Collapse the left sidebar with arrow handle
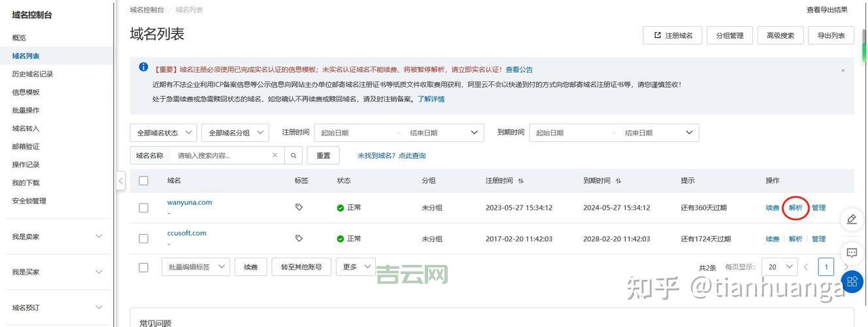 (x=120, y=181)
